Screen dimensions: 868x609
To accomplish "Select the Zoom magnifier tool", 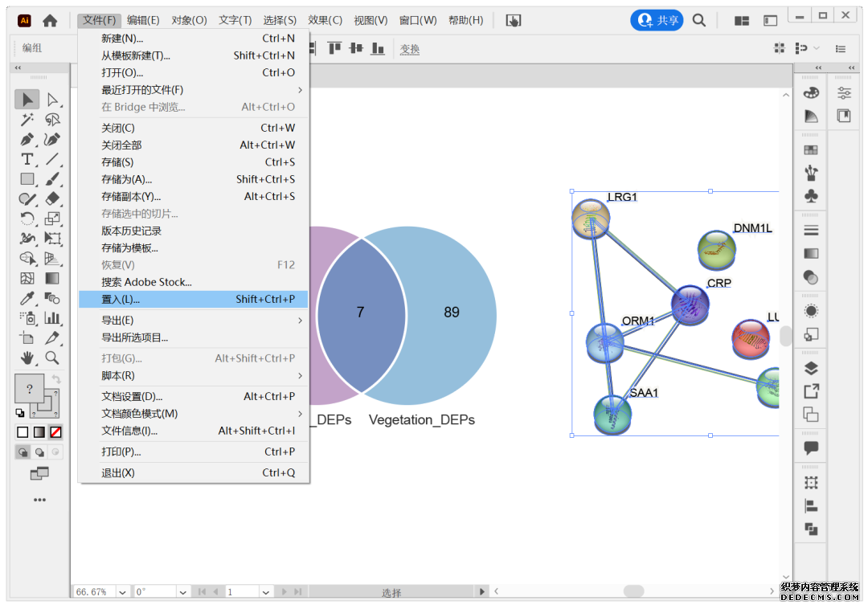I will (x=52, y=357).
